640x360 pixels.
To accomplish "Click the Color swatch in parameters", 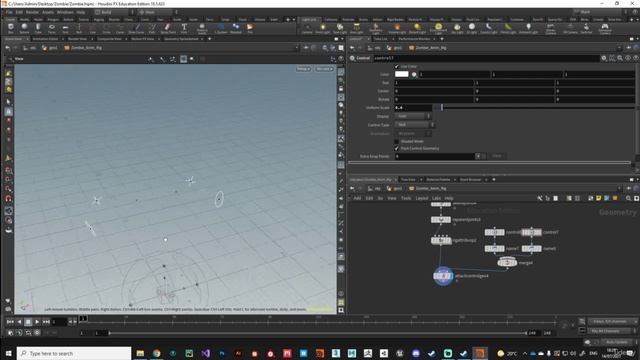I will pos(402,74).
